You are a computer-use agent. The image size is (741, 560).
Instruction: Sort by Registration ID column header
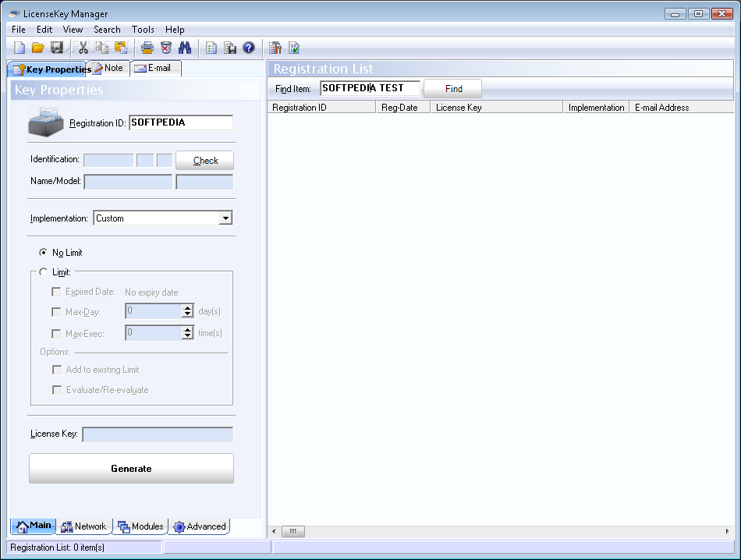pyautogui.click(x=321, y=108)
